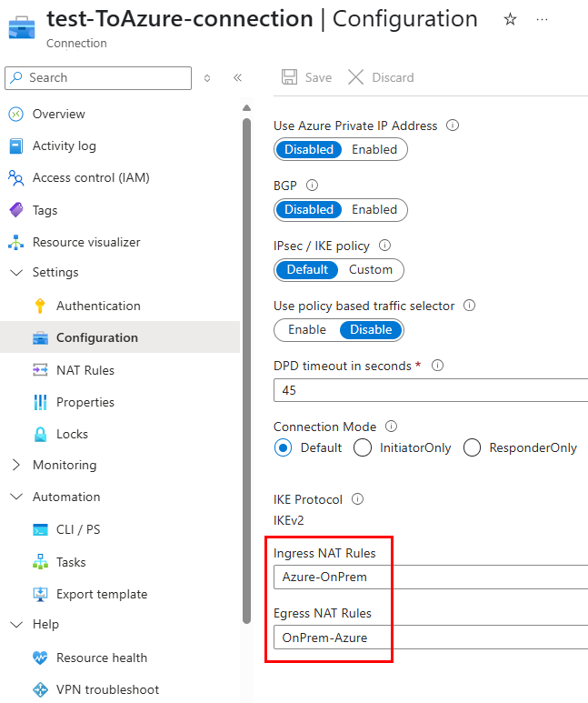
Task: Show info for IPsec / IKE policy
Action: tap(384, 246)
